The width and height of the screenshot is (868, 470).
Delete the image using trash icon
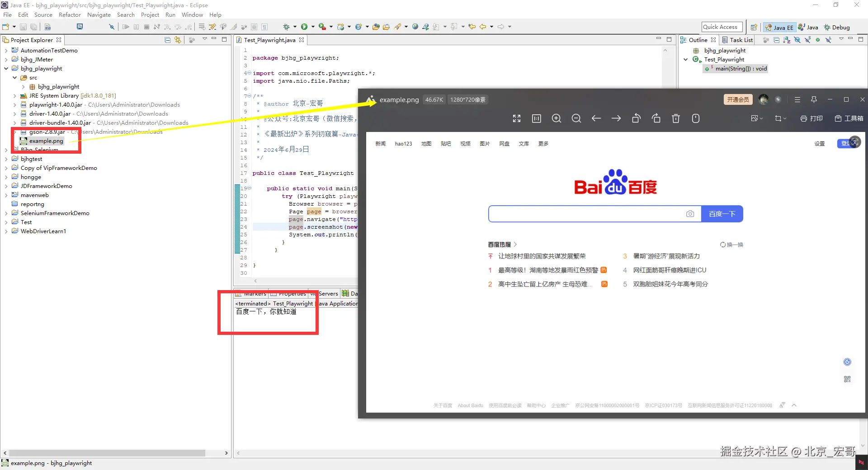coord(676,118)
